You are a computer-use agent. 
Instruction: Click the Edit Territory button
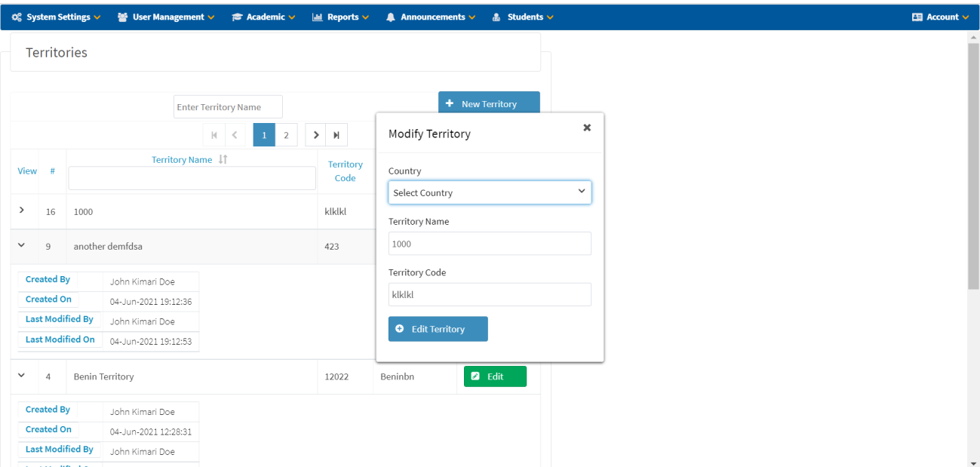438,329
